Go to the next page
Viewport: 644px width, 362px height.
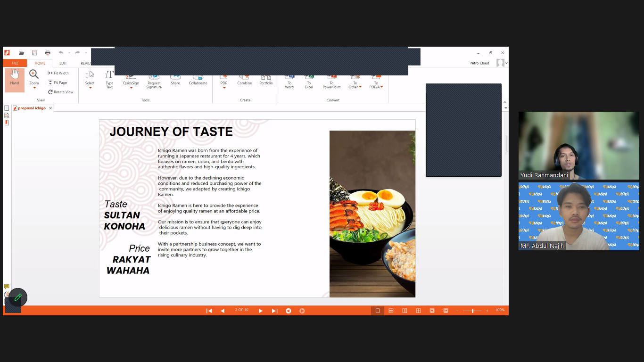[x=261, y=311]
